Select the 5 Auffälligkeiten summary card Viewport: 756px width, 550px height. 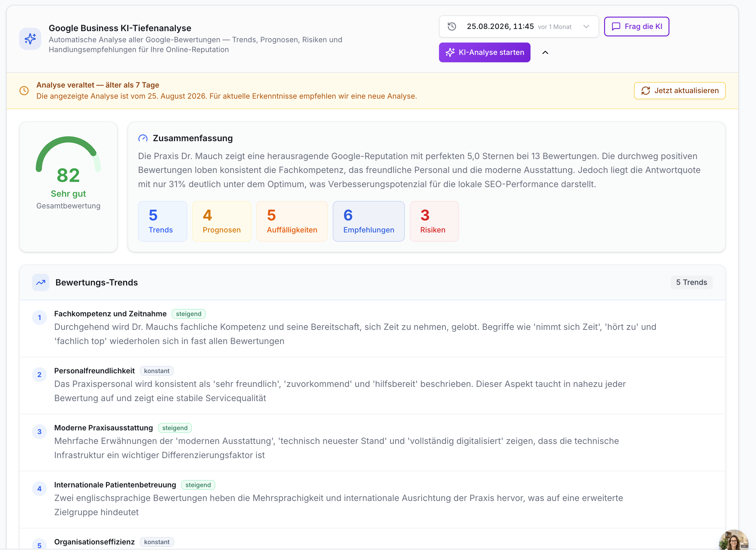(292, 221)
